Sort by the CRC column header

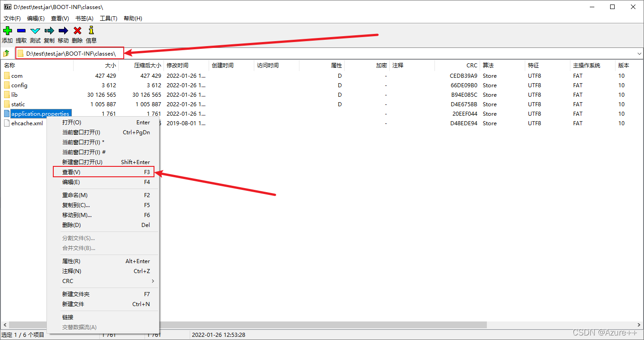point(457,66)
